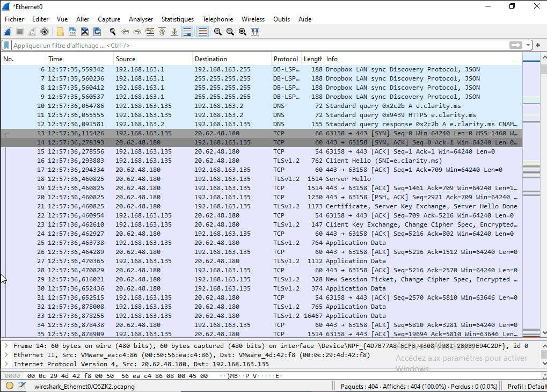Open the capture options gear icon
The image size is (547, 392).
pyautogui.click(x=45, y=32)
